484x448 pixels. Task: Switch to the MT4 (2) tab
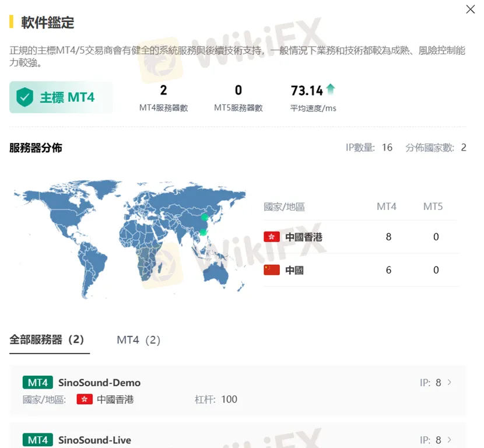138,340
